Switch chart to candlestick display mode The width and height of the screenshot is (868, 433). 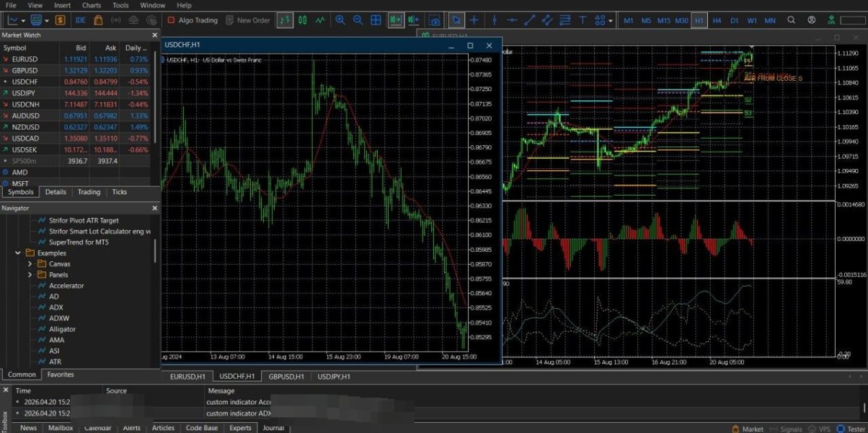tap(303, 20)
